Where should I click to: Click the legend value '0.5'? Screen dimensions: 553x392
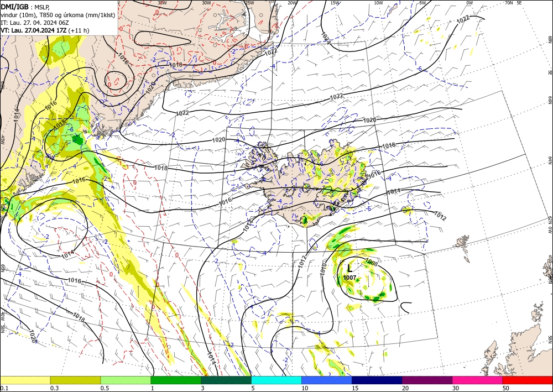click(x=105, y=388)
